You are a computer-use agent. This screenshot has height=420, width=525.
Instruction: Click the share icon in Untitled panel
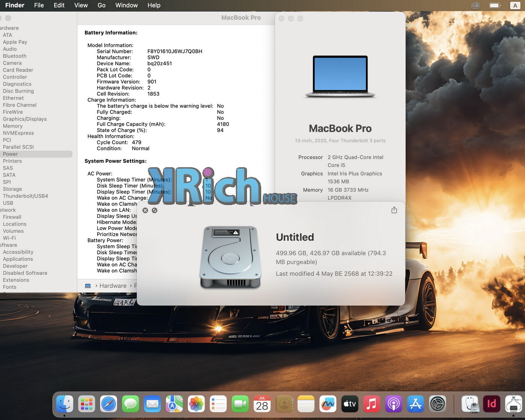(394, 210)
